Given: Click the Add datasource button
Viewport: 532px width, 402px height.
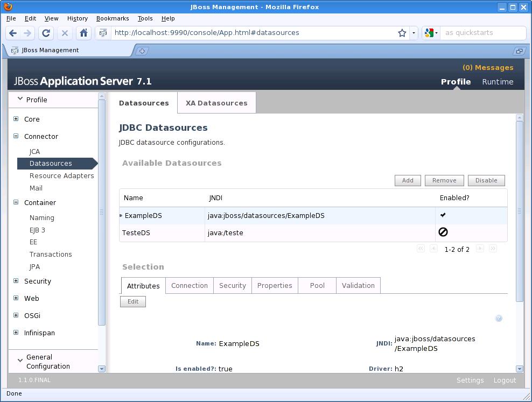Looking at the screenshot, I should pos(408,180).
